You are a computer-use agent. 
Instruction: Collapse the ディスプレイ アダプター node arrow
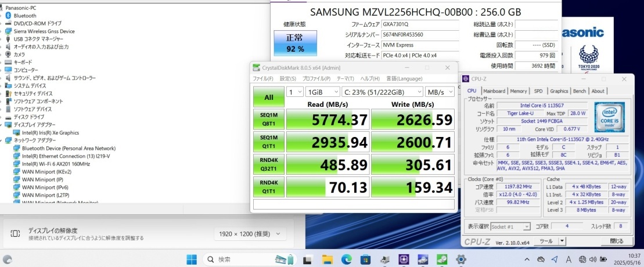(x=1, y=125)
